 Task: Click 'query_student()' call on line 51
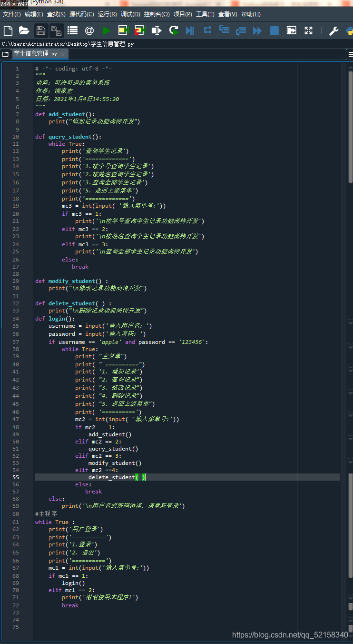click(x=113, y=449)
